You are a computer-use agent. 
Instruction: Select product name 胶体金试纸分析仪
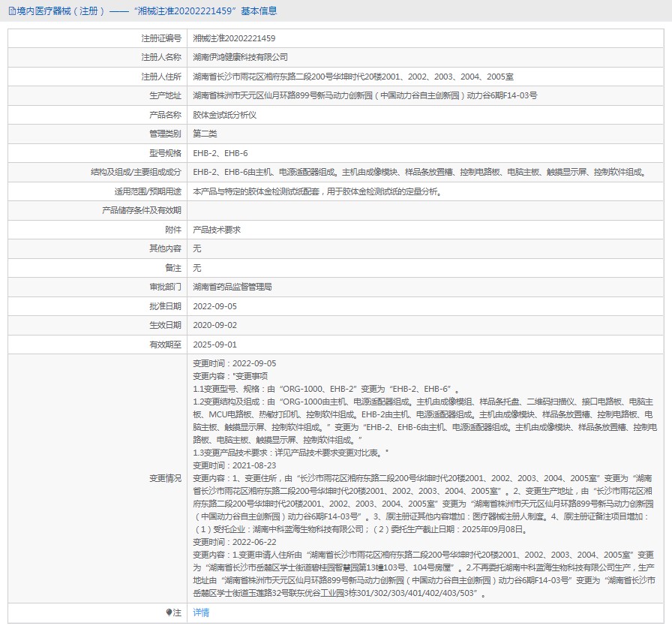(x=224, y=115)
